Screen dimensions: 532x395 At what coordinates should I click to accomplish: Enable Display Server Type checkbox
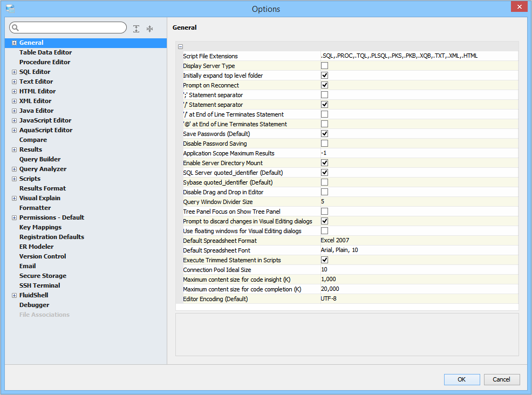(325, 66)
